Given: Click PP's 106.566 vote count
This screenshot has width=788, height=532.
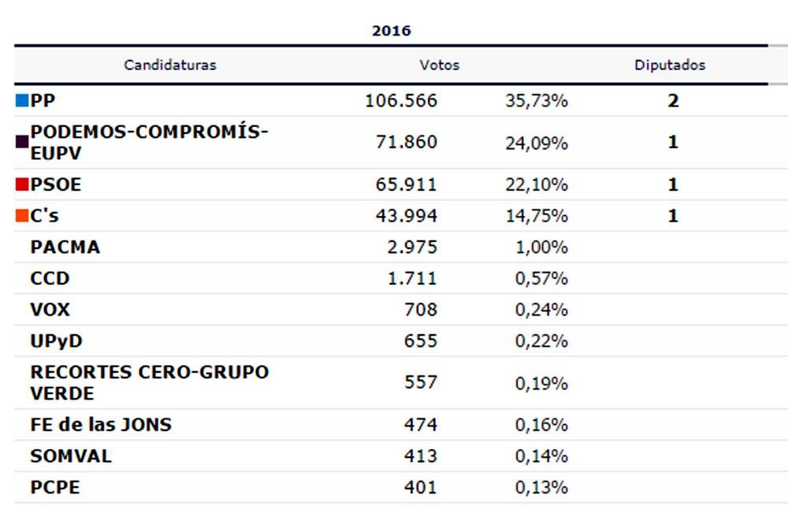Looking at the screenshot, I should tap(400, 101).
